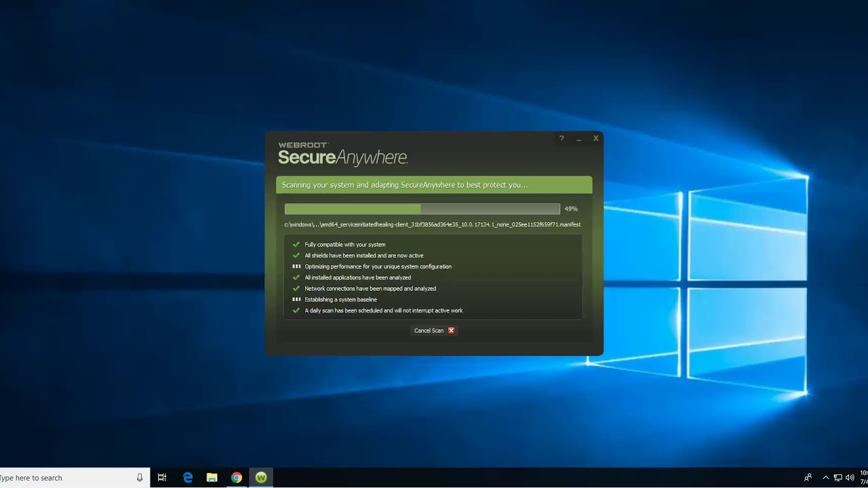Viewport: 868px width, 488px height.
Task: Click the scanned file path text
Action: tap(433, 224)
